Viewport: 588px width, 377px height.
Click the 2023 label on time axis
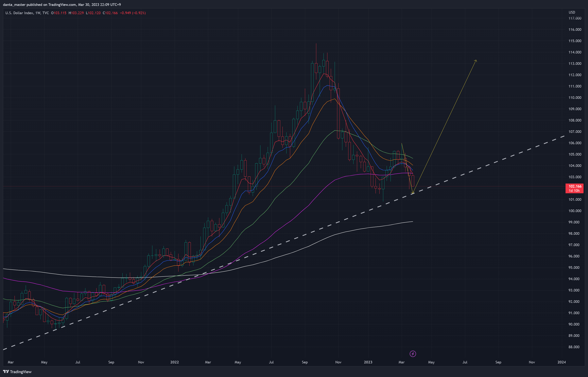(368, 362)
